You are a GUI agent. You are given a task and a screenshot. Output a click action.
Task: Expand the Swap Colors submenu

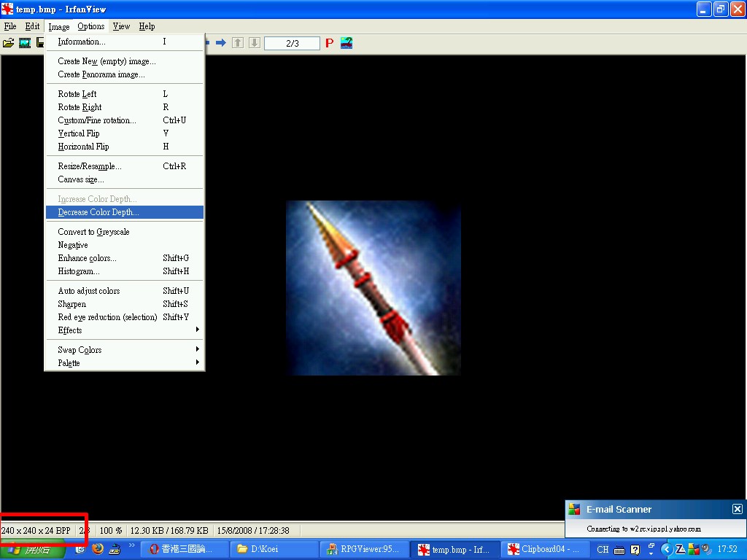[x=125, y=350]
